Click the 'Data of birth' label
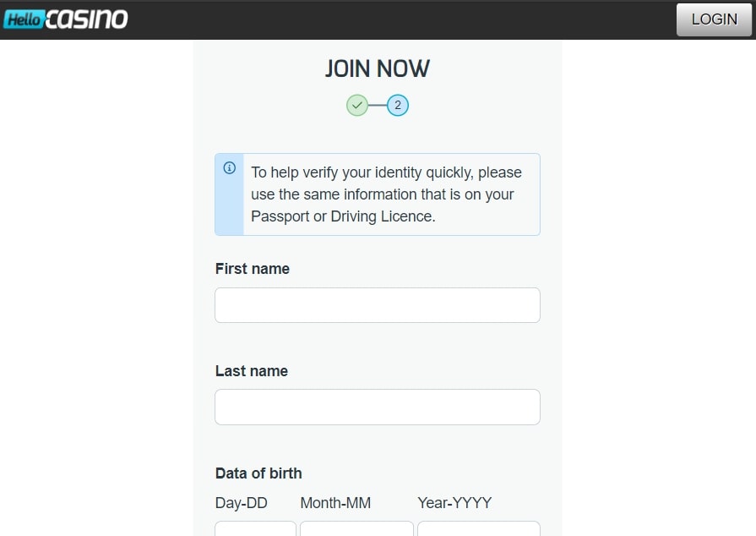Viewport: 756px width, 536px height. (258, 473)
